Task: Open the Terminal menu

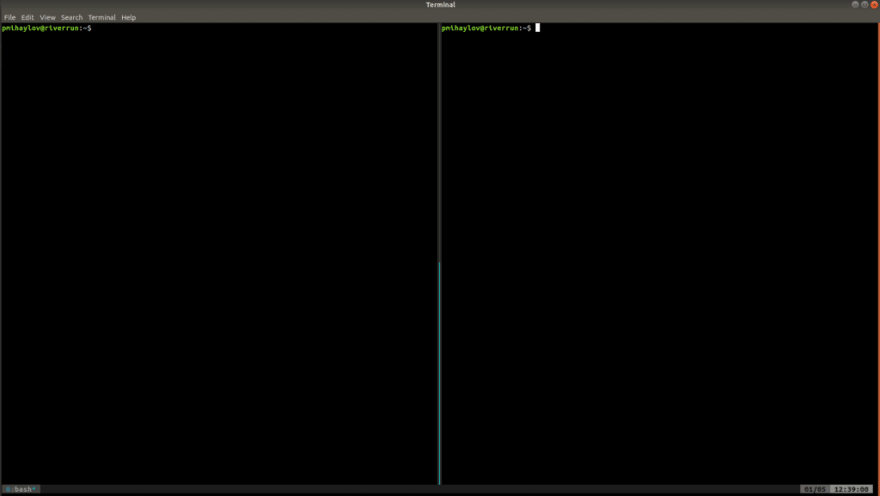Action: 102,17
